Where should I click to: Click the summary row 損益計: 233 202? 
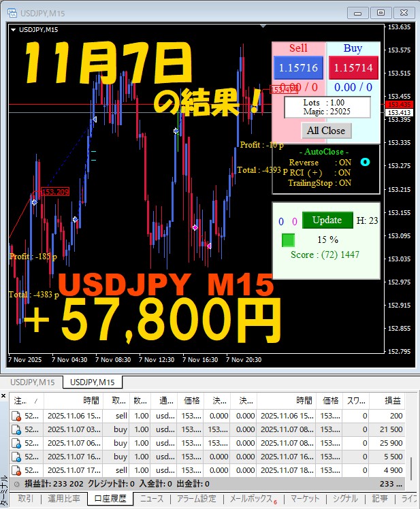(207, 484)
